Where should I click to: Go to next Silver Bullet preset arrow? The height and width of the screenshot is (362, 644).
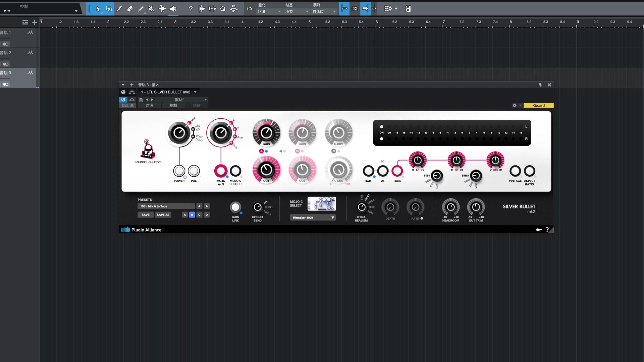(207, 206)
